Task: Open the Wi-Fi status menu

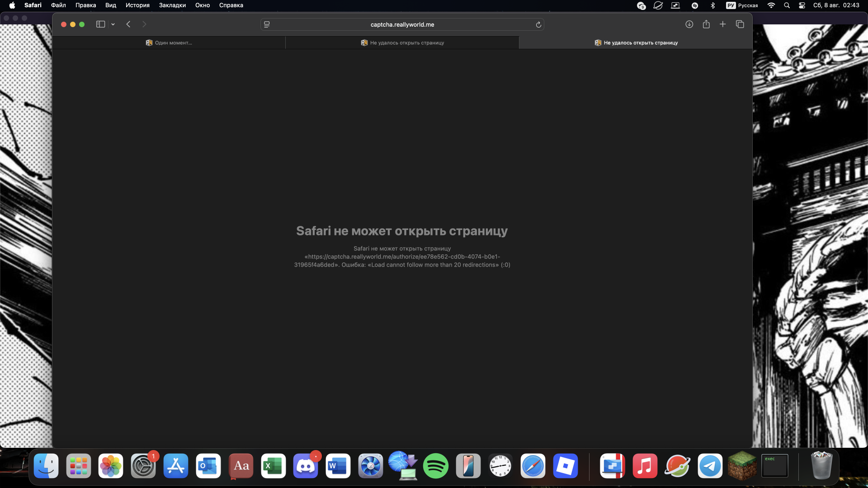Action: click(771, 5)
